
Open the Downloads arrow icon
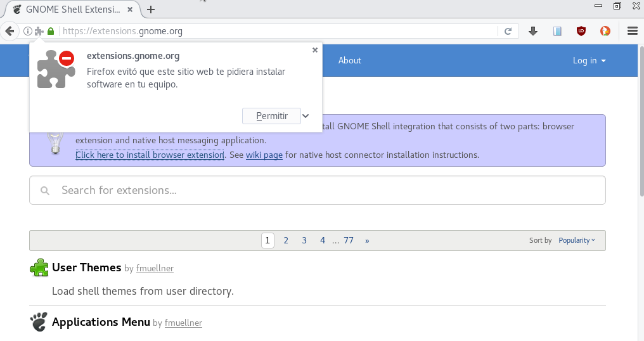point(533,31)
